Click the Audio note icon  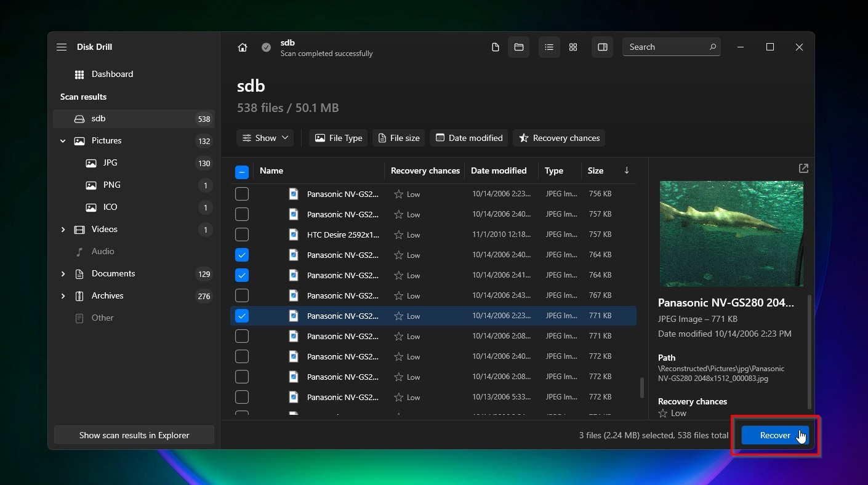[x=79, y=252]
